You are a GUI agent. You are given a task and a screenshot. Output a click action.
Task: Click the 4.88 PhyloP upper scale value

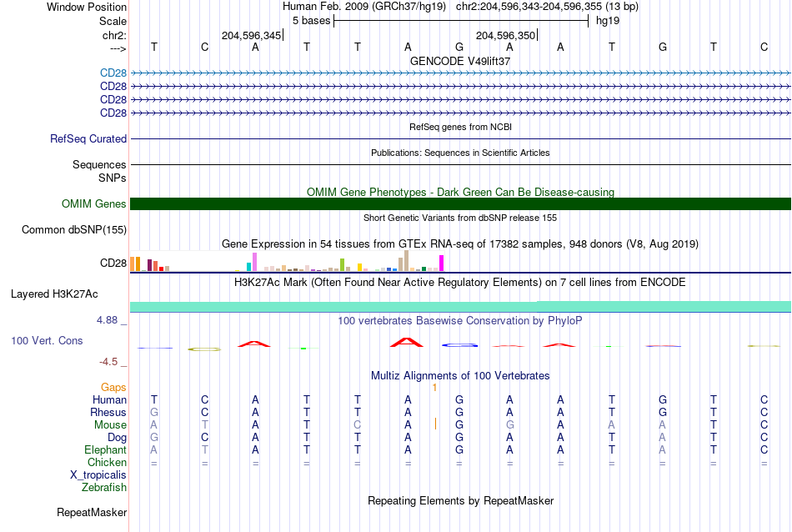pyautogui.click(x=107, y=320)
